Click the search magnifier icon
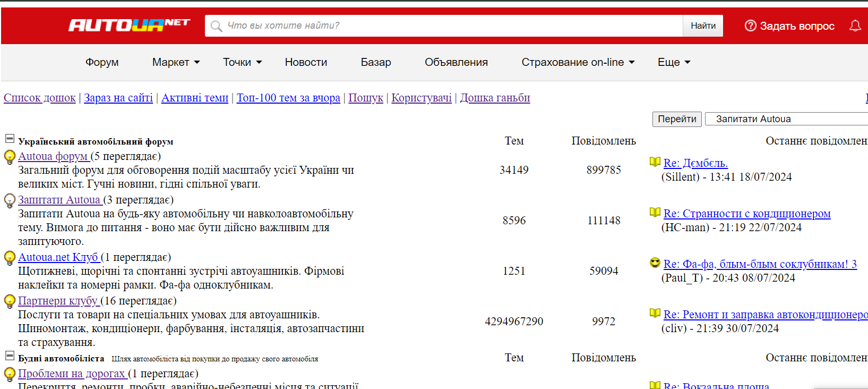The width and height of the screenshot is (868, 389). (216, 26)
